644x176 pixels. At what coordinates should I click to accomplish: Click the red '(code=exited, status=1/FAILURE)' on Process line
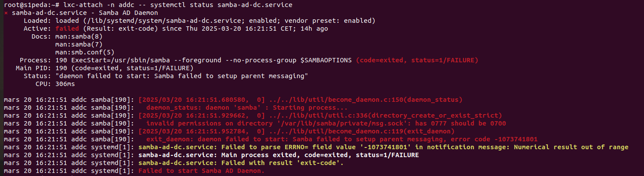tap(417, 60)
